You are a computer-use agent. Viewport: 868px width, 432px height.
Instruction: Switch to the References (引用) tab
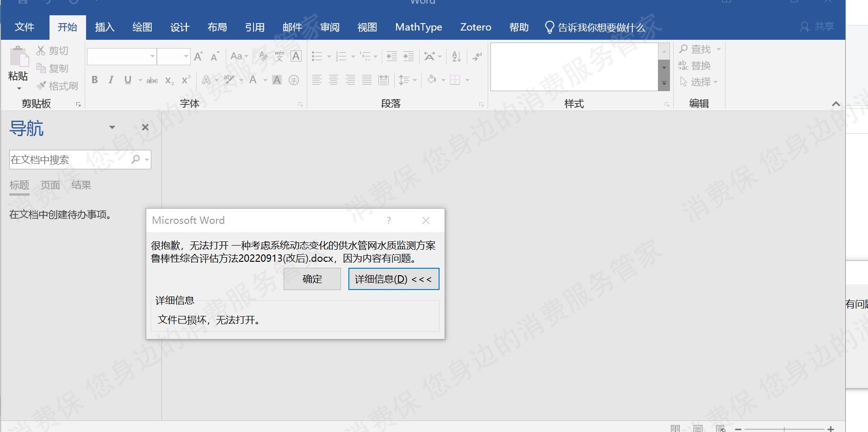pyautogui.click(x=254, y=27)
